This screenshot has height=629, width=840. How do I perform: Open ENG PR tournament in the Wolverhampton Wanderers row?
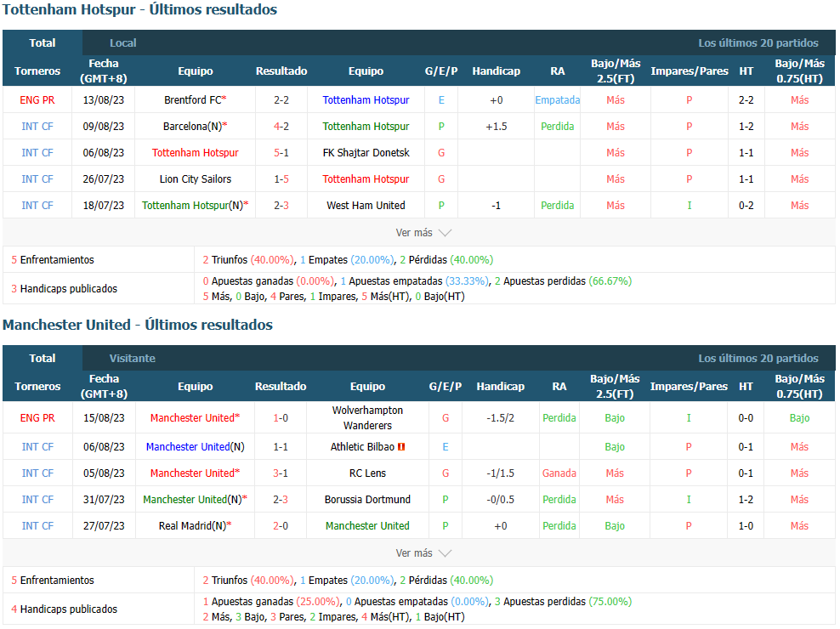click(37, 418)
